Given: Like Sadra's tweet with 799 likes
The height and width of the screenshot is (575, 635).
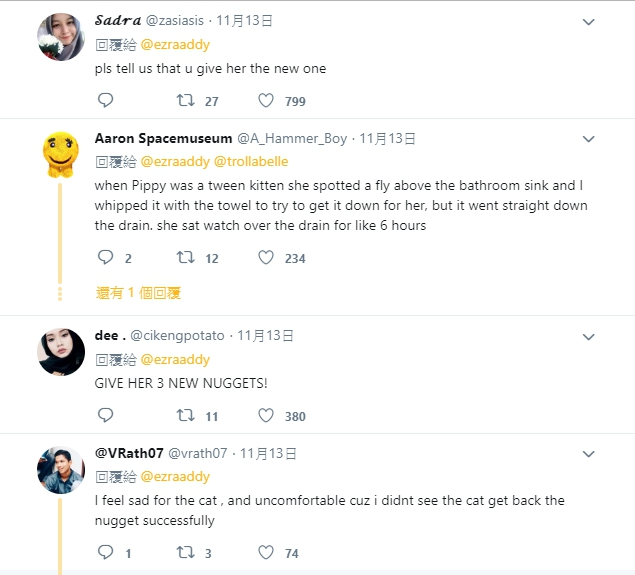Looking at the screenshot, I should (266, 100).
